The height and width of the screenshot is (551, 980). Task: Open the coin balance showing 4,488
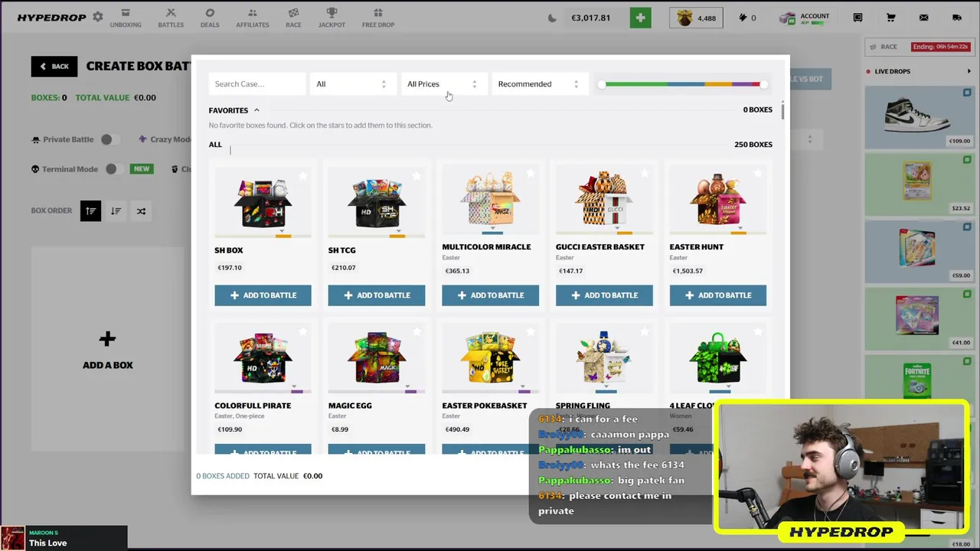pyautogui.click(x=695, y=18)
